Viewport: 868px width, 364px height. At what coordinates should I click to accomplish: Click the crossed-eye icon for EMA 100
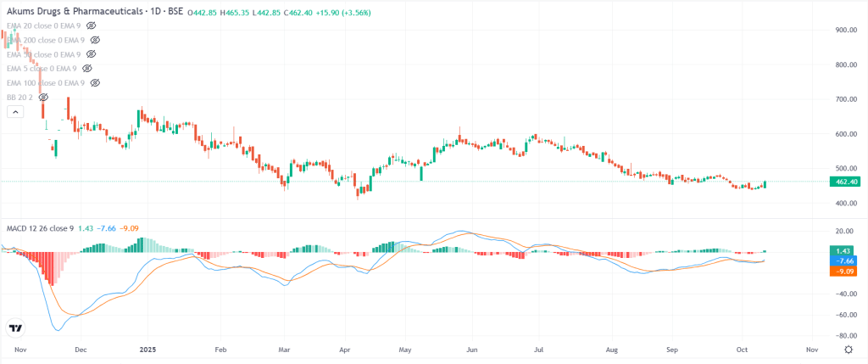coord(95,83)
